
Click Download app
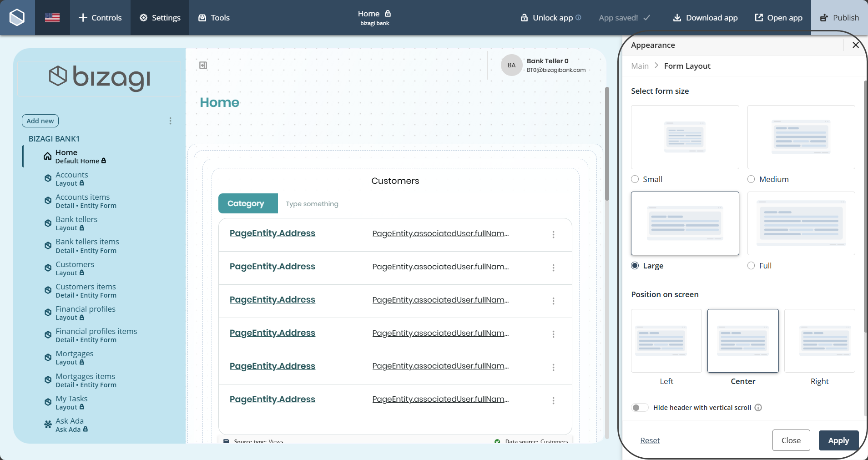pyautogui.click(x=705, y=18)
